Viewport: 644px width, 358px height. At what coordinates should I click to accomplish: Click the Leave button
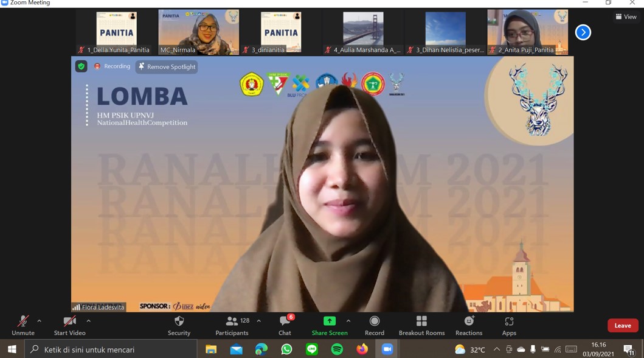point(622,325)
